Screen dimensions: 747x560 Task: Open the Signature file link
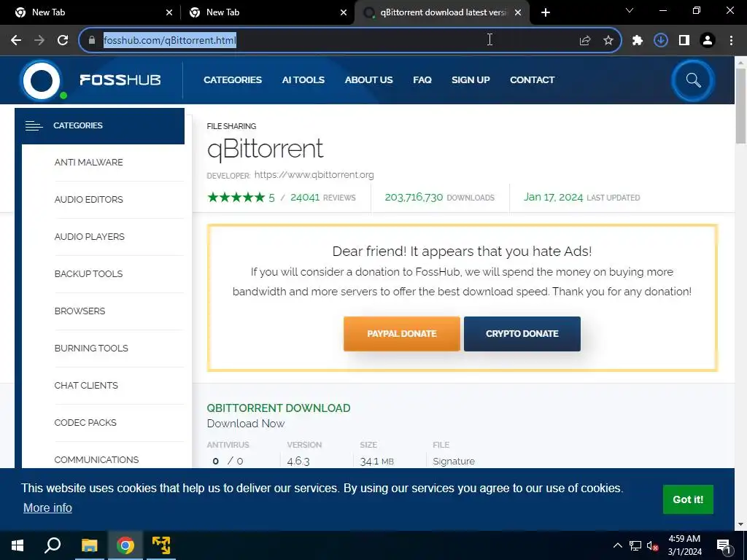pyautogui.click(x=454, y=461)
